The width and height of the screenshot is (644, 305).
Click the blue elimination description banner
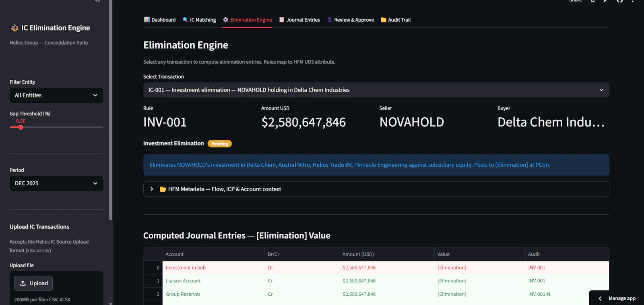376,165
